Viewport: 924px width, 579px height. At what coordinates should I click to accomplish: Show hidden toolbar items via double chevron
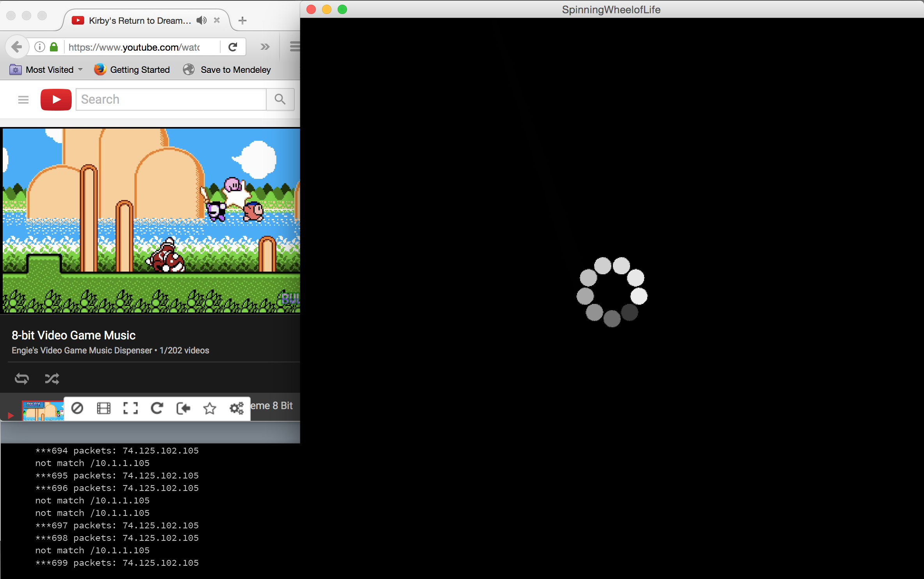tap(265, 47)
